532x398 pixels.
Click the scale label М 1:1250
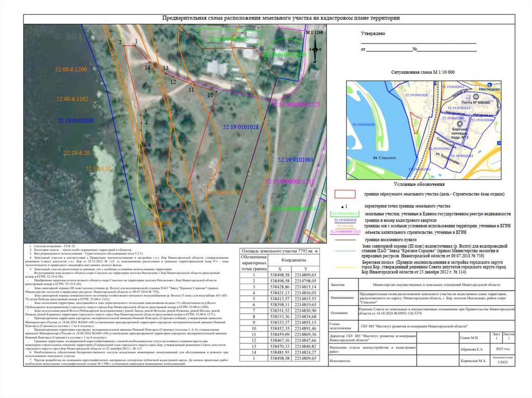point(314,33)
